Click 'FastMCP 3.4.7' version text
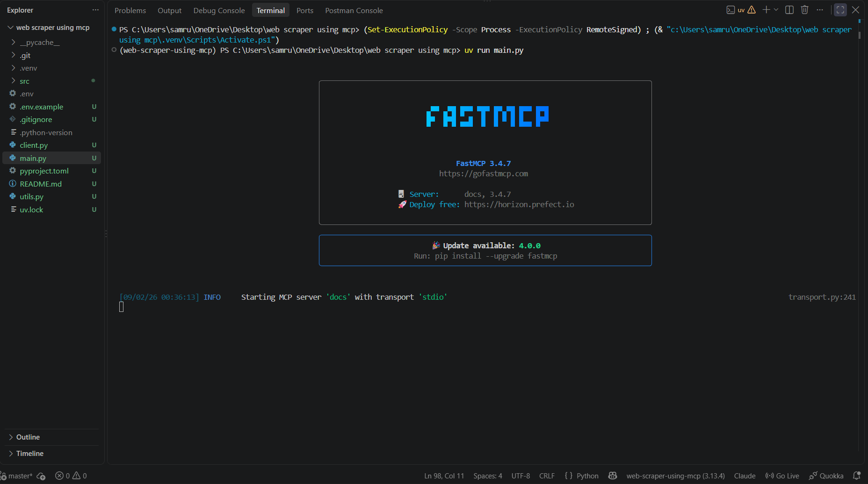Screen dimensions: 868x484 click(x=483, y=164)
